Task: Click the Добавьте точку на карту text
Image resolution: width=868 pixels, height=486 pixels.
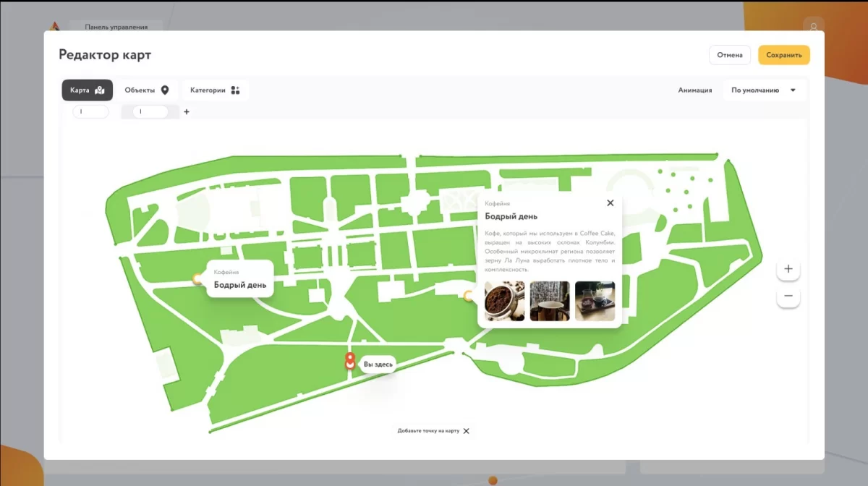Action: [x=428, y=431]
